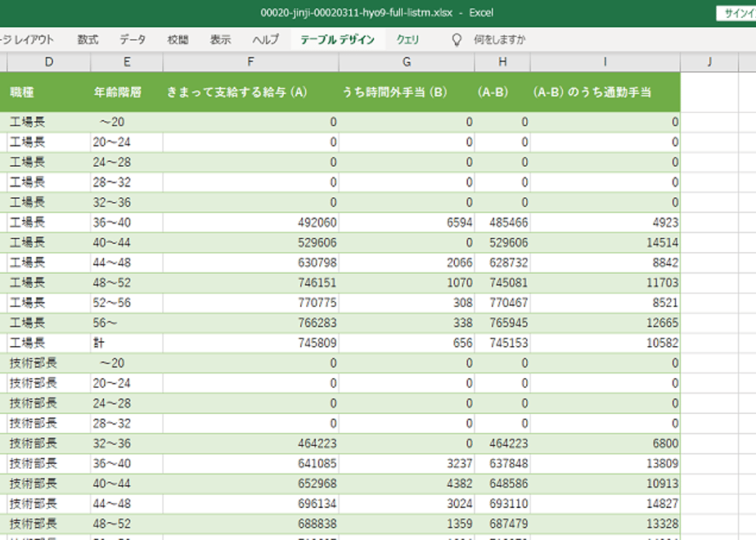The width and height of the screenshot is (756, 540).
Task: Select cell with value 6800
Action: coord(605,443)
